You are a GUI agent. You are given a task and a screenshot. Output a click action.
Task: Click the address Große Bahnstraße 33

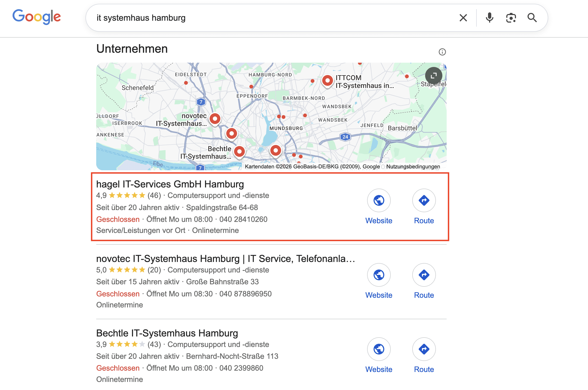[x=223, y=282]
